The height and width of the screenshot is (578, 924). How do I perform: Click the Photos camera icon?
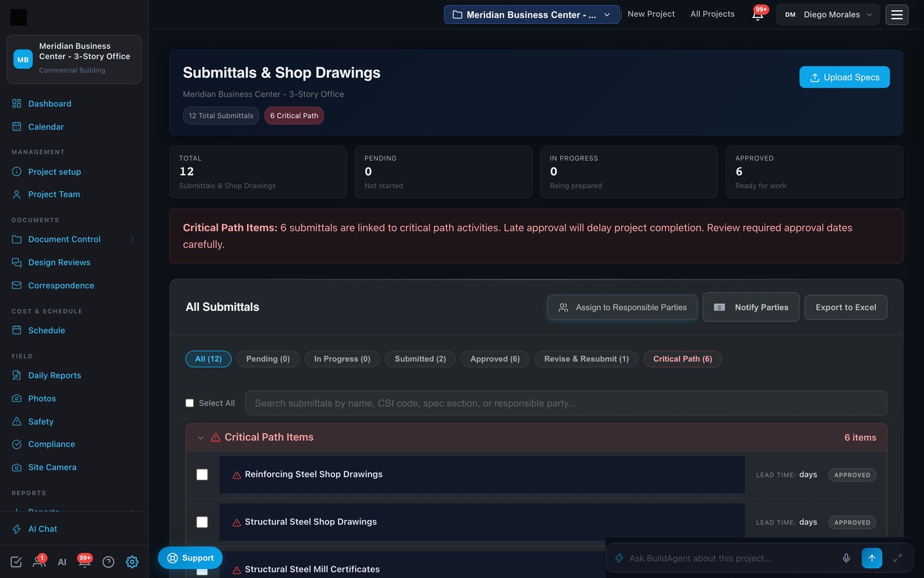pyautogui.click(x=17, y=398)
